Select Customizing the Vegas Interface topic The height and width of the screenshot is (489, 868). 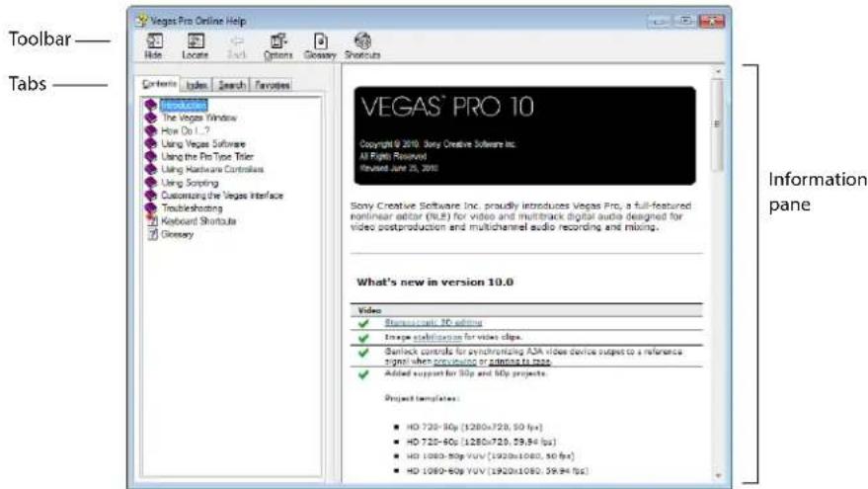(222, 195)
